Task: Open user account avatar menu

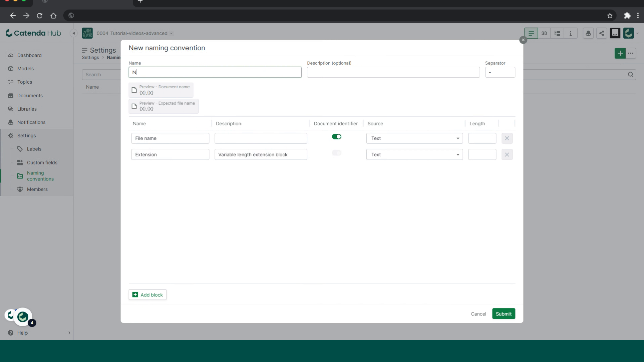Action: tap(629, 33)
